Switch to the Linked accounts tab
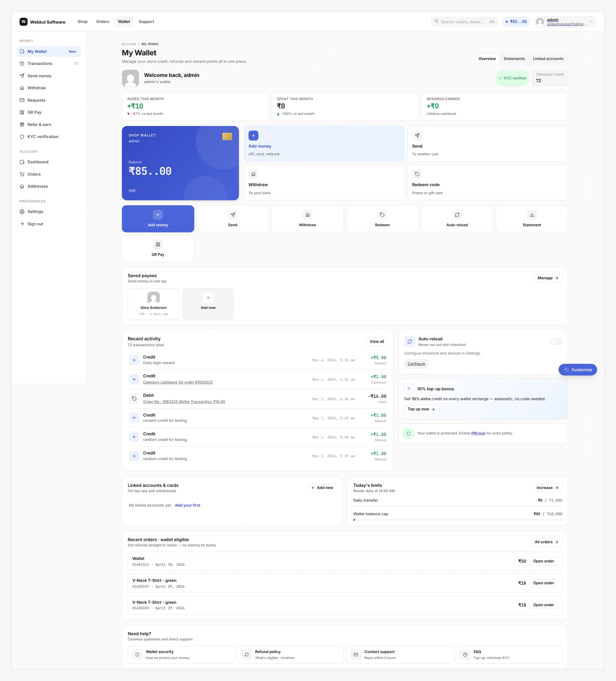This screenshot has height=681, width=616. point(548,59)
